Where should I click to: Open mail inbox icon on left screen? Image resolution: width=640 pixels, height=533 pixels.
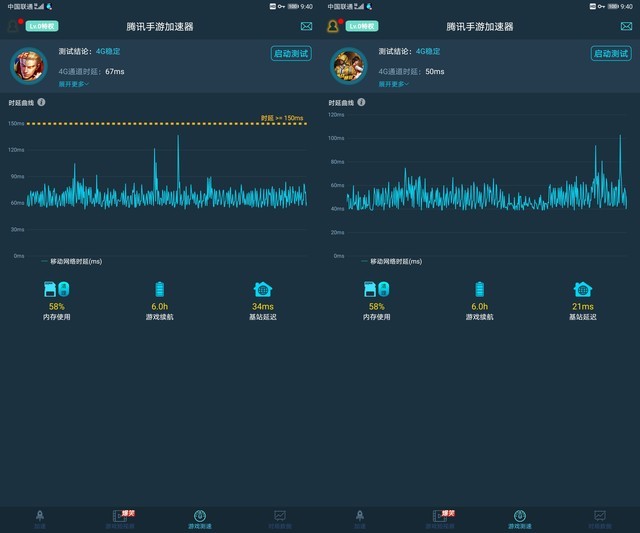pyautogui.click(x=307, y=27)
